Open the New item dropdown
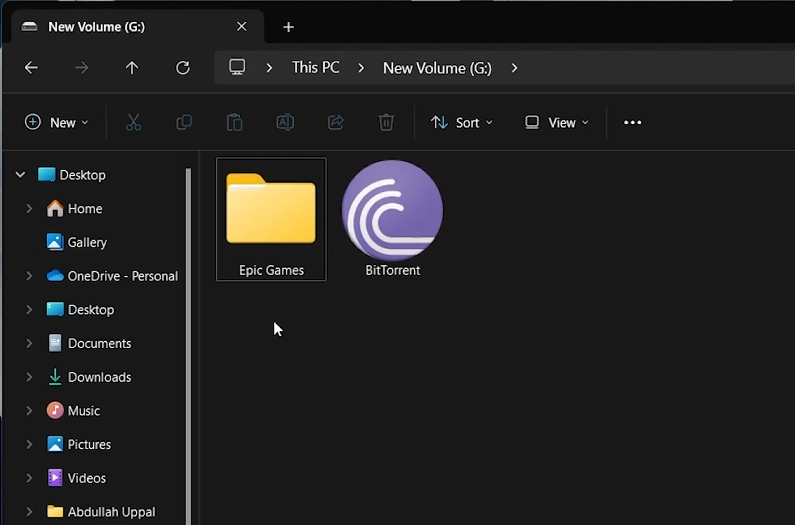Screen dimensions: 795x525 point(57,122)
